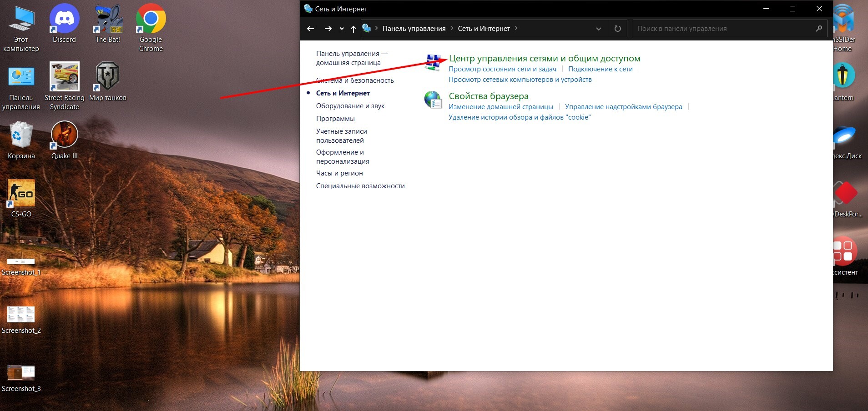
Task: Open CS-GO desktop shortcut
Action: tap(21, 193)
